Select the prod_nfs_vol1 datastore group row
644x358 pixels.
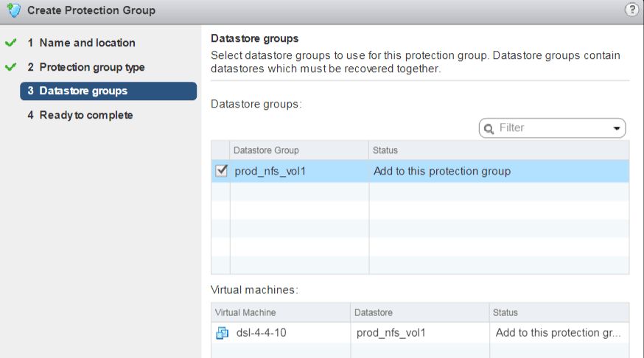pos(441,171)
